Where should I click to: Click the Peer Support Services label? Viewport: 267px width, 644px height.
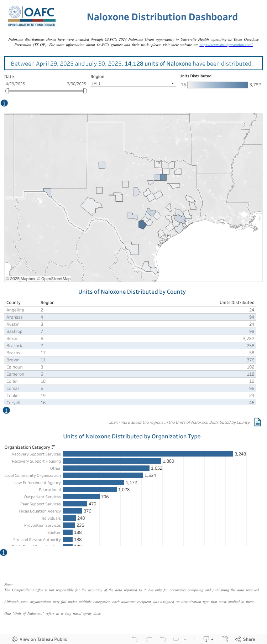(x=41, y=504)
